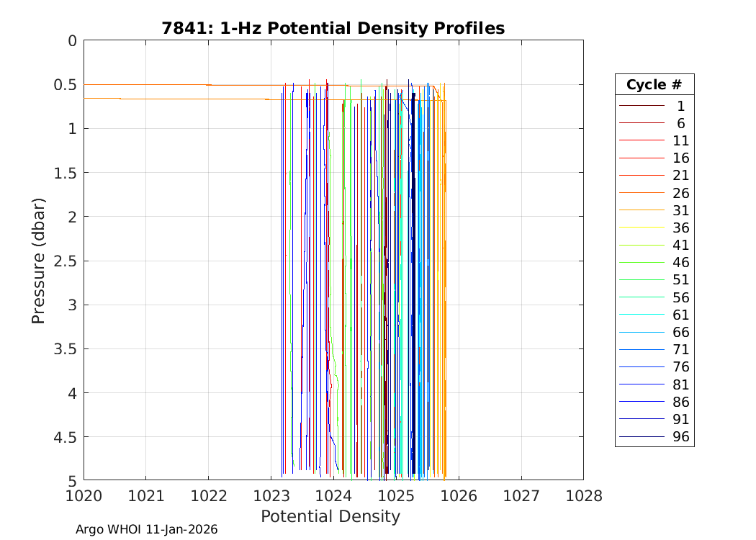Click the 'Potential Density' x-axis label
This screenshot has height=540, width=756.
click(330, 516)
